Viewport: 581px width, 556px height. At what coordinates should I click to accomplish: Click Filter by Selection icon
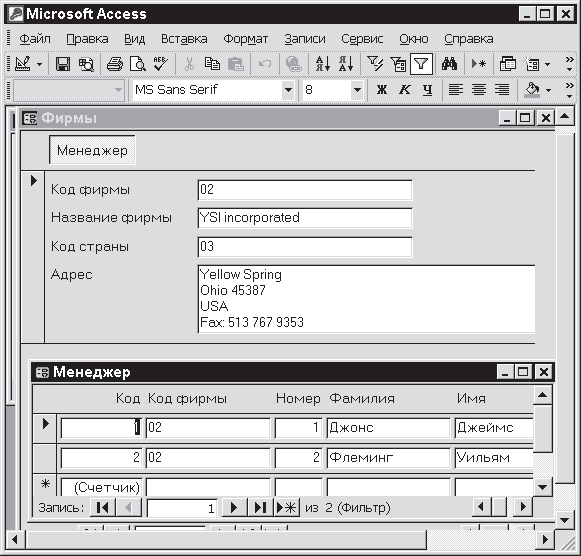point(375,64)
